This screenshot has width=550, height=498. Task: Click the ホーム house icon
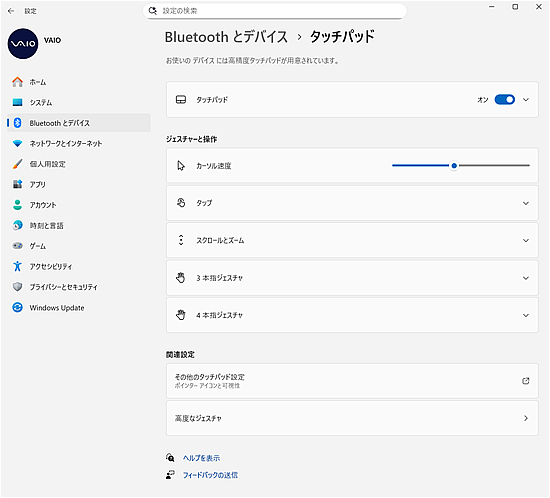click(17, 82)
